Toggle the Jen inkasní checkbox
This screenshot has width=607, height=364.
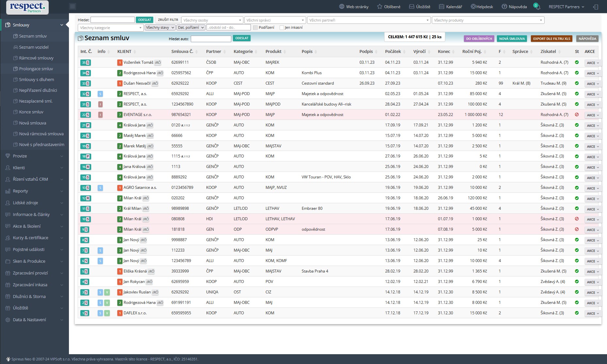[x=282, y=28]
